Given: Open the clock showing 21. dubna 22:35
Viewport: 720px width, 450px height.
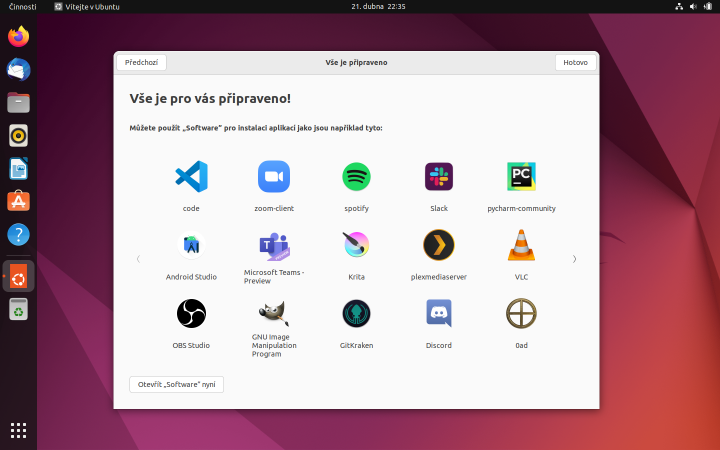Looking at the screenshot, I should click(x=378, y=6).
